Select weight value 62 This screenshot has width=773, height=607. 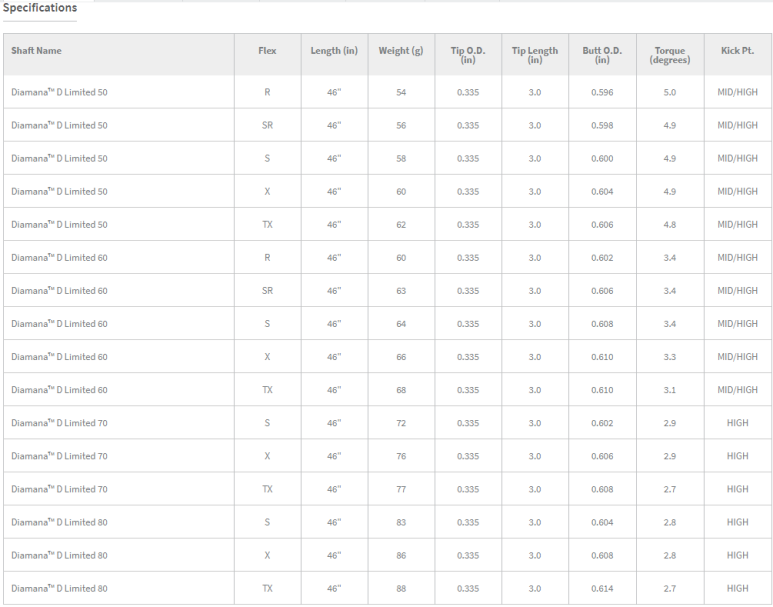(401, 224)
